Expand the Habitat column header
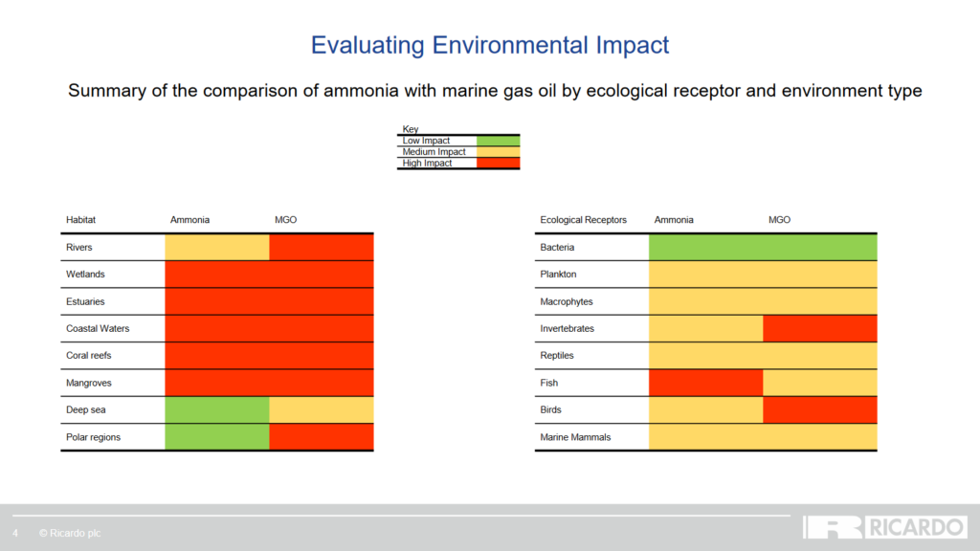 [x=81, y=220]
